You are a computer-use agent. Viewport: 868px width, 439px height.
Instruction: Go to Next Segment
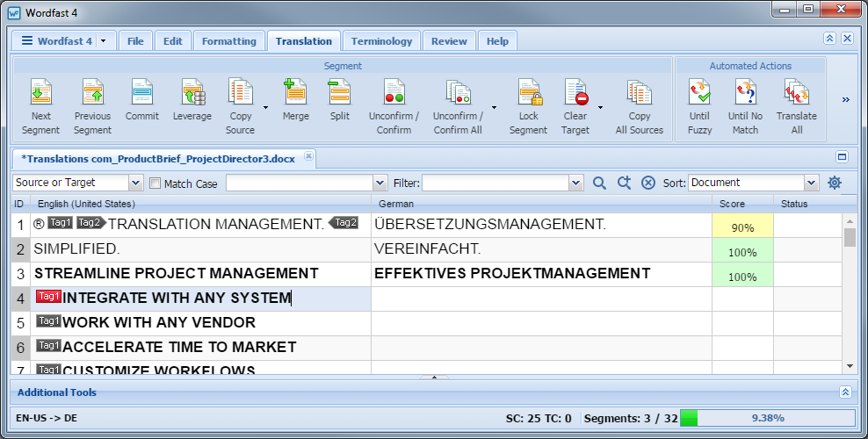pos(40,107)
